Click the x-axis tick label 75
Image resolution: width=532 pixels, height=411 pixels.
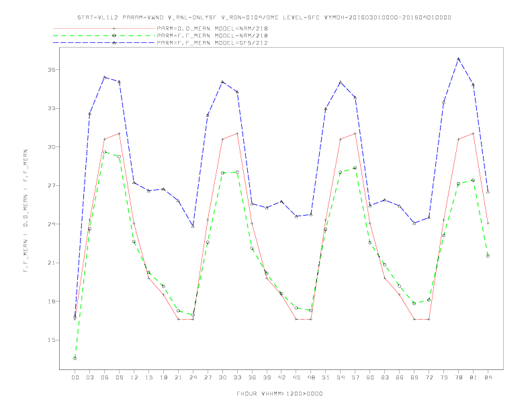pos(444,377)
